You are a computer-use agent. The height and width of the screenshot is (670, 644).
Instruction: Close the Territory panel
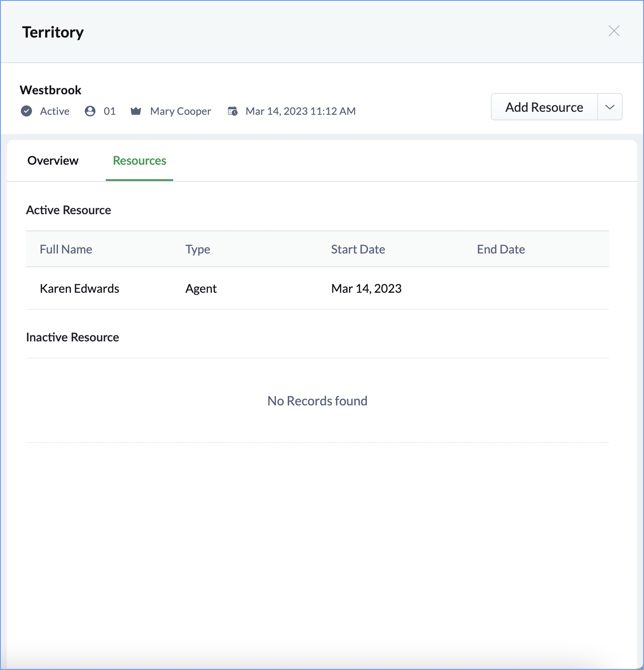[614, 31]
